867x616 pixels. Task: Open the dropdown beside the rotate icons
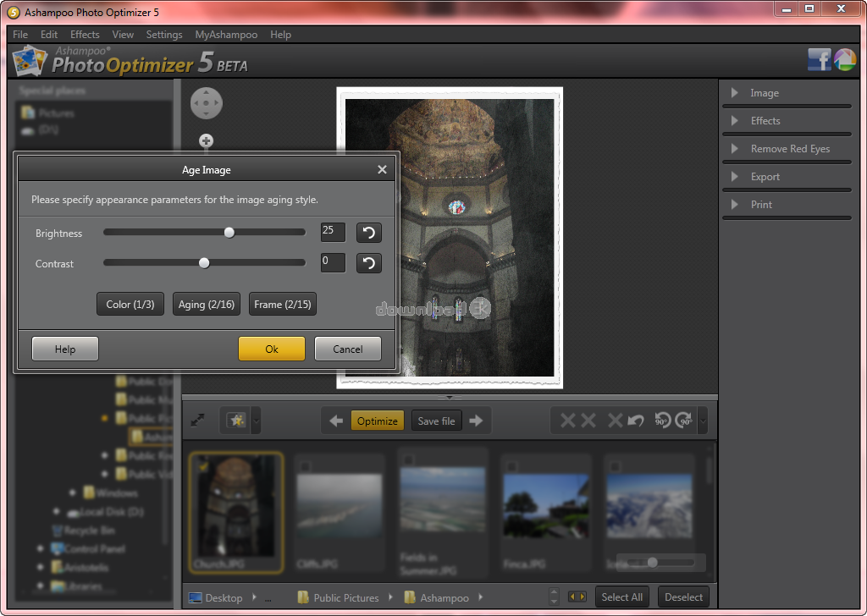[x=703, y=421]
